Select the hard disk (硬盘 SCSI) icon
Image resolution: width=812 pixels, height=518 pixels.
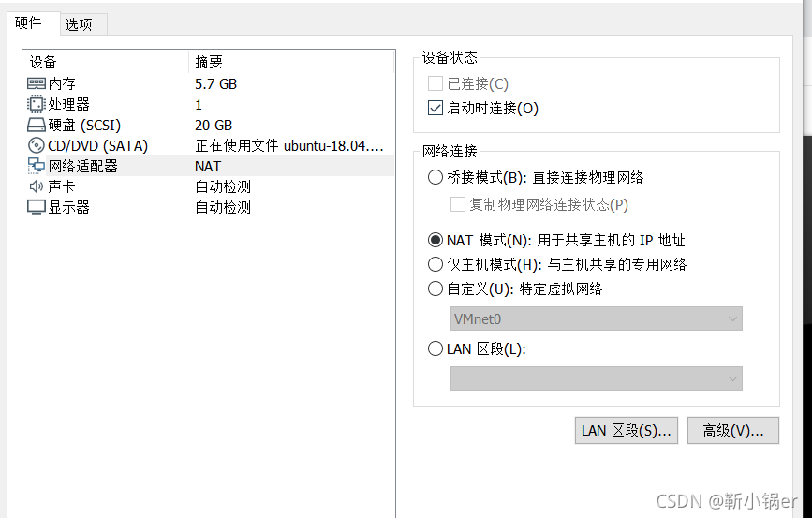pyautogui.click(x=37, y=125)
